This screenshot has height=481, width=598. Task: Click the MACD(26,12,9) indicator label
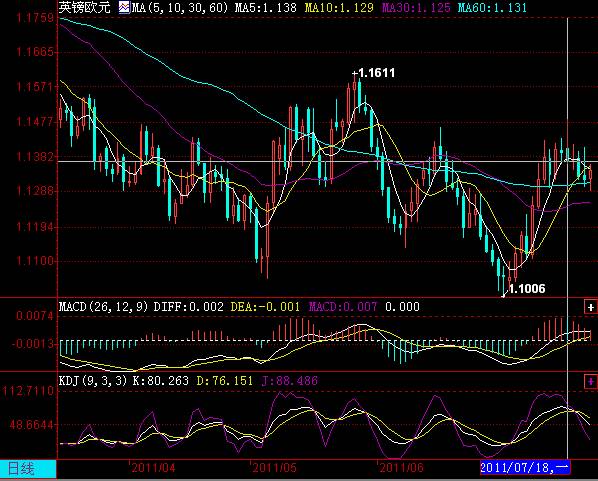(103, 307)
